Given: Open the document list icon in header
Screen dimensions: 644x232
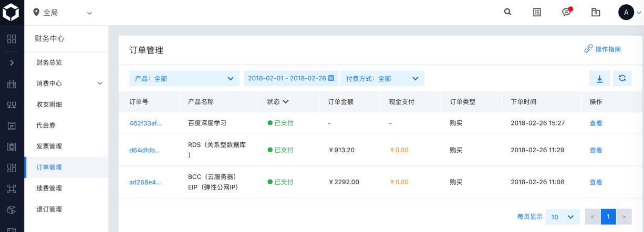Looking at the screenshot, I should click(x=537, y=12).
